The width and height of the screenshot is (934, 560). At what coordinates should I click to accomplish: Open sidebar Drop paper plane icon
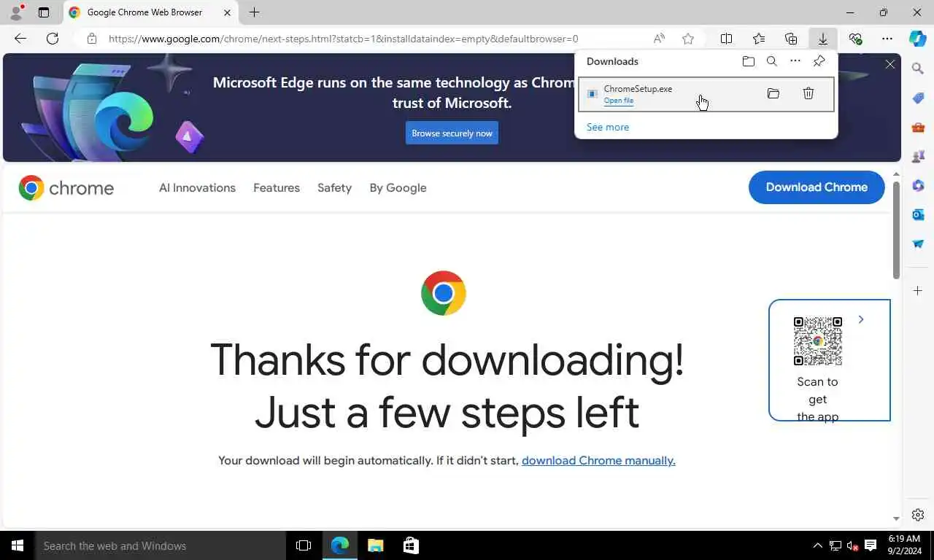[918, 244]
